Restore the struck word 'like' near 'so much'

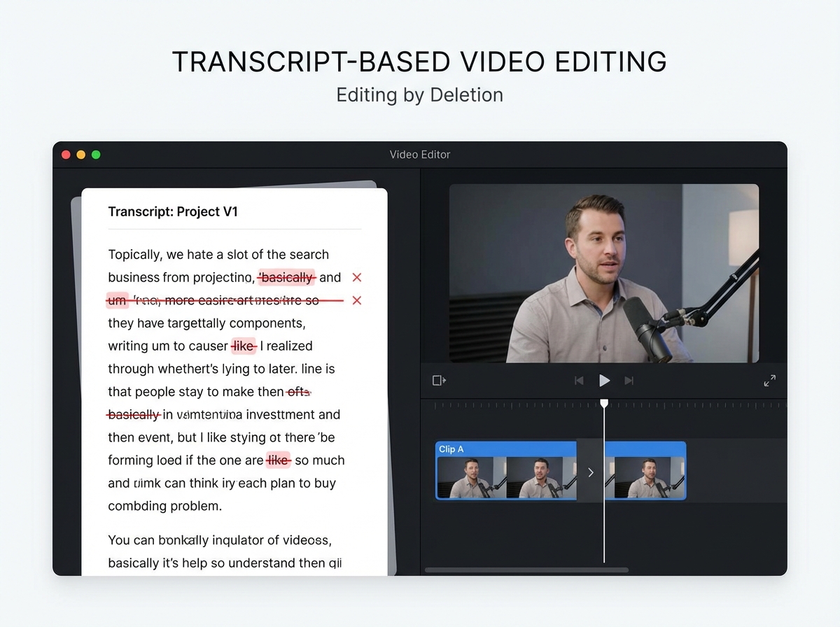277,460
